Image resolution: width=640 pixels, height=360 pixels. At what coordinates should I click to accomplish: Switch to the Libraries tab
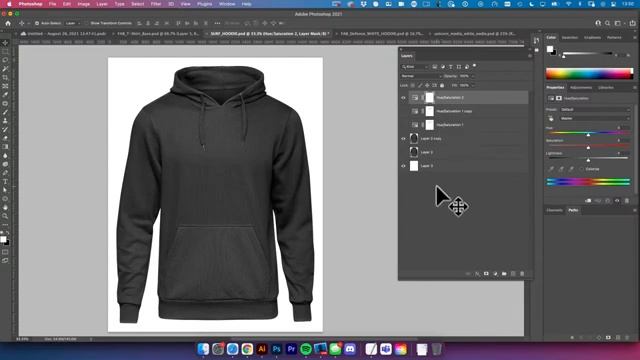click(x=606, y=87)
